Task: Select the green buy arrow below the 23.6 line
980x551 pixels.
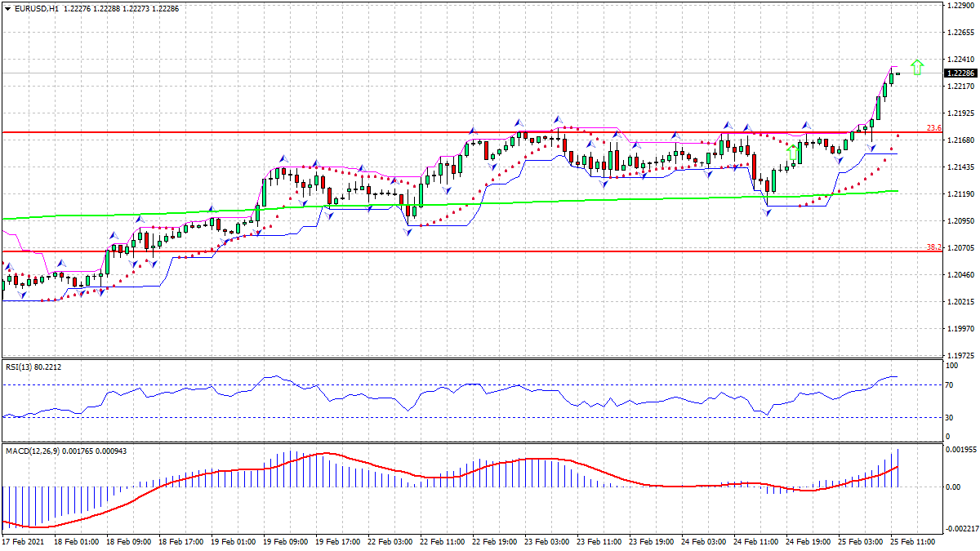Action: [792, 153]
